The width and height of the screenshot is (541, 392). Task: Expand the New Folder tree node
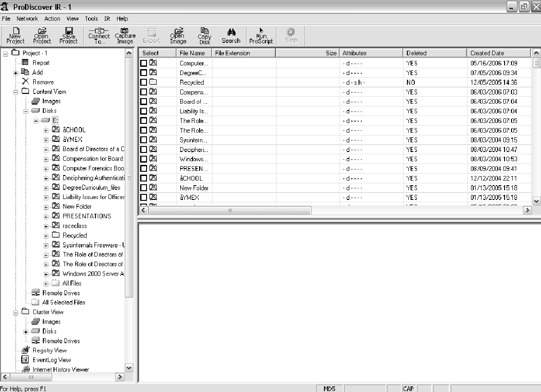46,207
